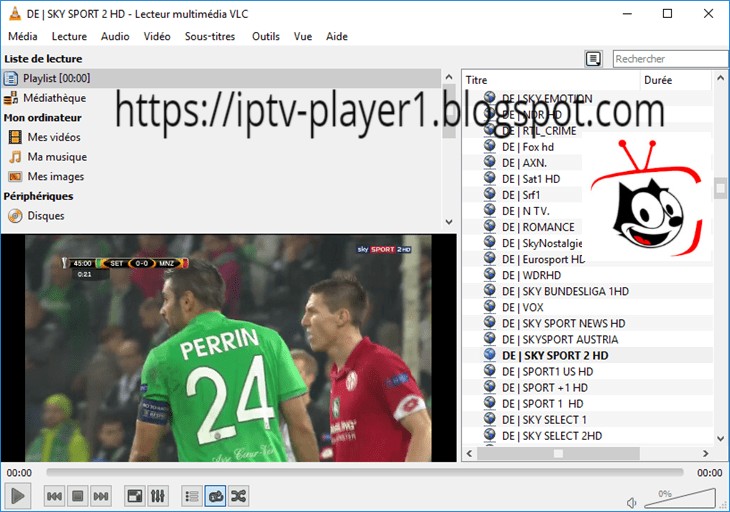This screenshot has height=512, width=730.
Task: Click channel list scroll-down arrow
Action: pyautogui.click(x=721, y=438)
